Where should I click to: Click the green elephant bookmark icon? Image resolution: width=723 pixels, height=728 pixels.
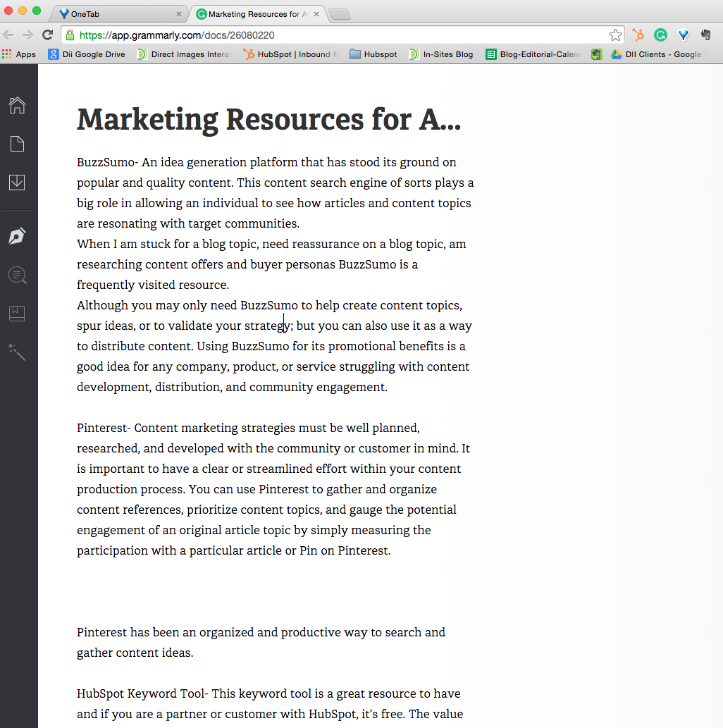coord(597,54)
